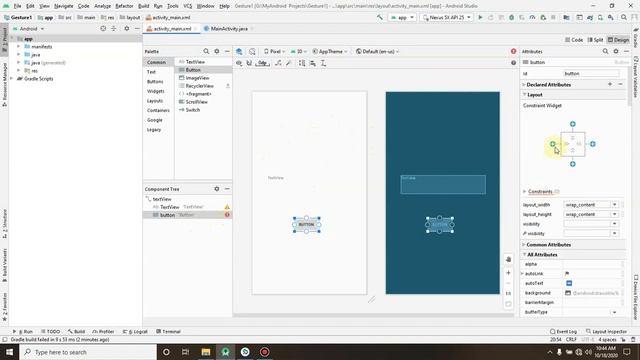Click the Windows Start button

tap(9, 352)
